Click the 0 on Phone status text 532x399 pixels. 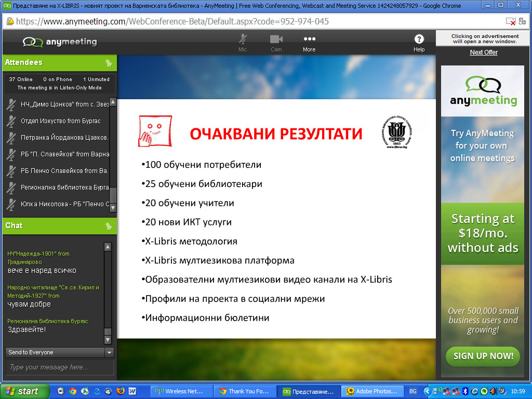[x=58, y=79]
